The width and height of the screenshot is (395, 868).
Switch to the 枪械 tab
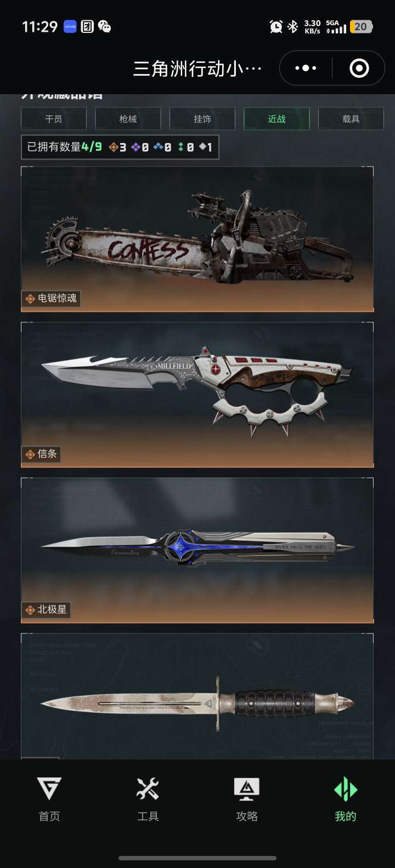[128, 119]
